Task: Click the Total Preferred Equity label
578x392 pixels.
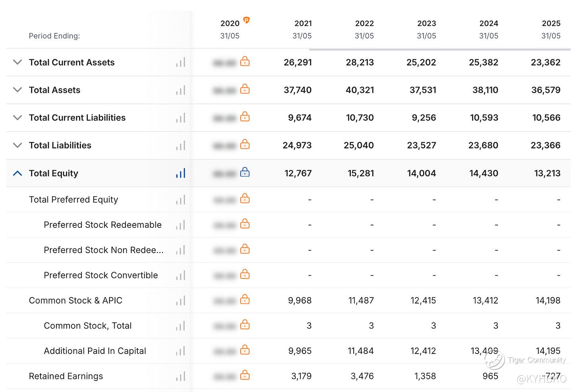Action: (73, 200)
